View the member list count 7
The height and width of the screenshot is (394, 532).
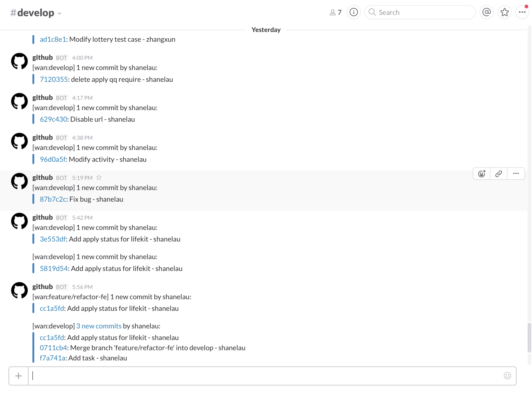point(335,12)
